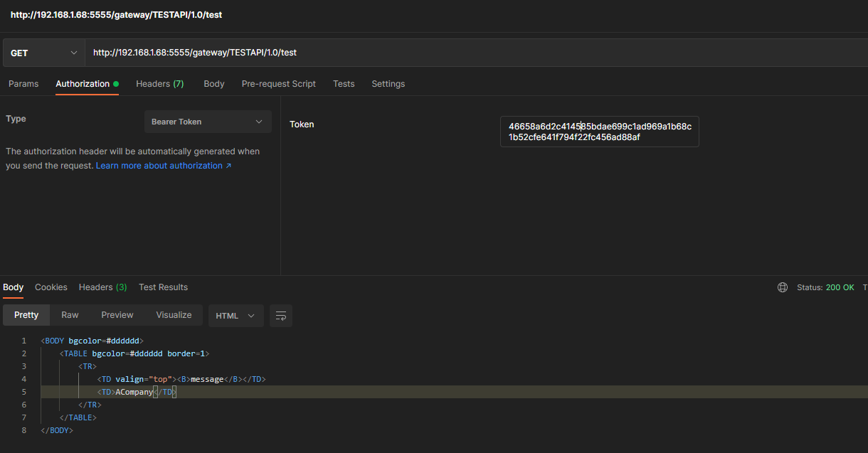
Task: Click inside the Token input field
Action: [599, 132]
